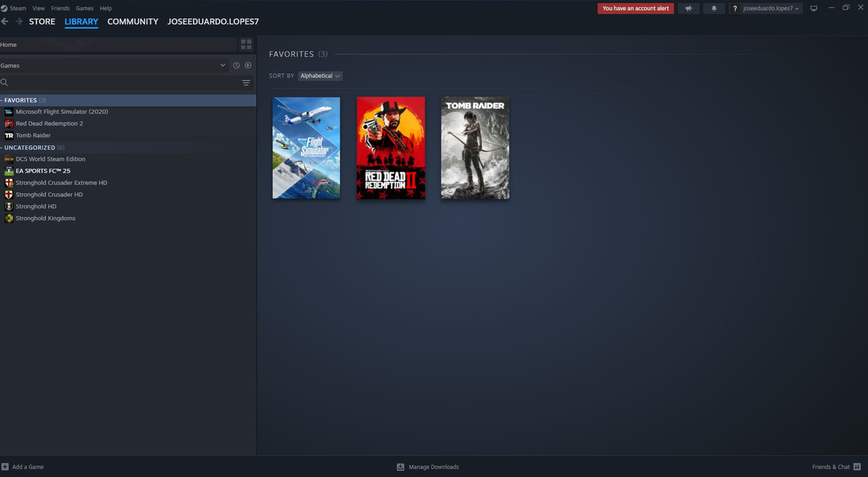Open the Alphabetical sort dropdown
The width and height of the screenshot is (868, 477).
(320, 76)
